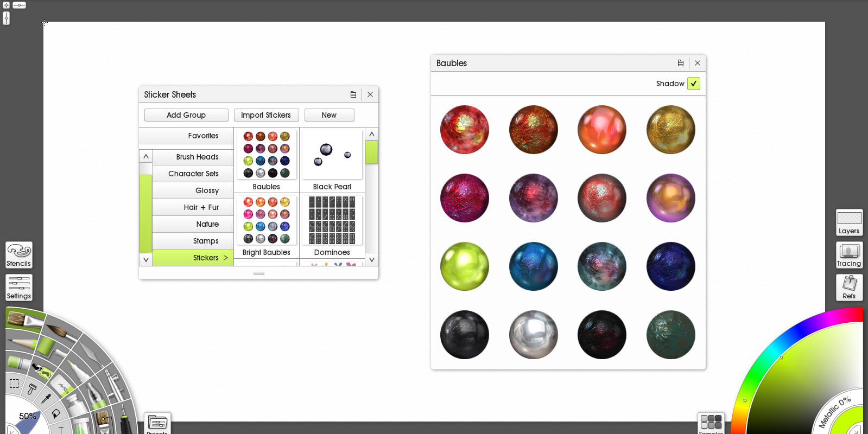Open the Stencils panel
Image resolution: width=868 pixels, height=434 pixels.
pyautogui.click(x=19, y=255)
